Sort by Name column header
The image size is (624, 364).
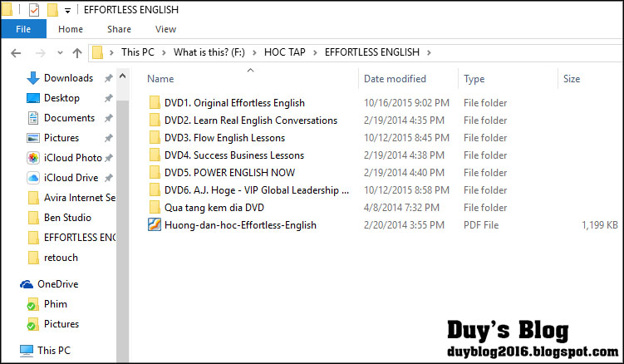tap(160, 79)
